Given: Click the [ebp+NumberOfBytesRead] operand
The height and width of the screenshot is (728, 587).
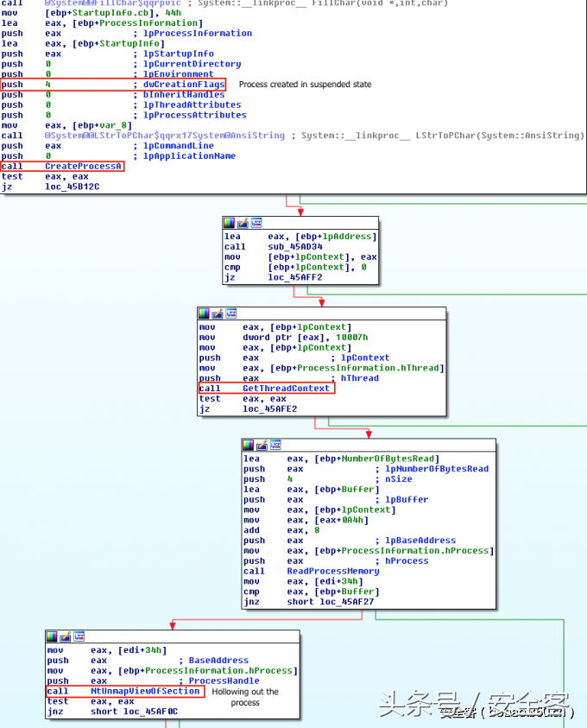Looking at the screenshot, I should coord(376,459).
